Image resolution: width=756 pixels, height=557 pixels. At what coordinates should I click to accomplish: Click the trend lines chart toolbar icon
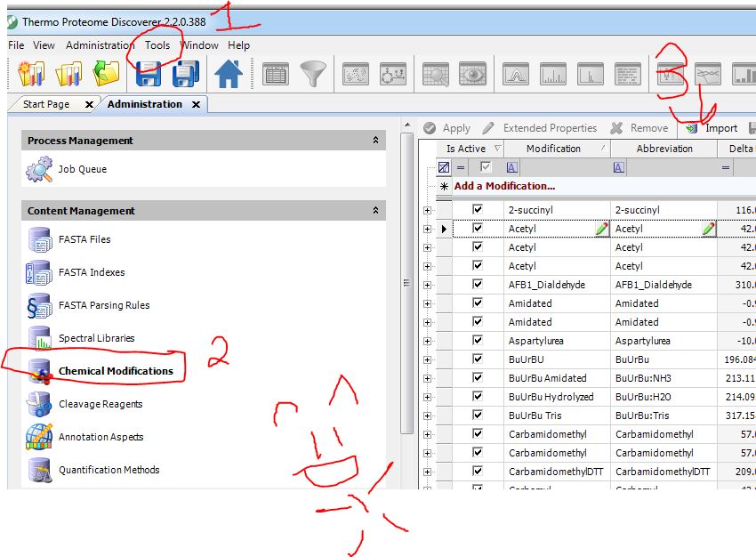click(708, 74)
